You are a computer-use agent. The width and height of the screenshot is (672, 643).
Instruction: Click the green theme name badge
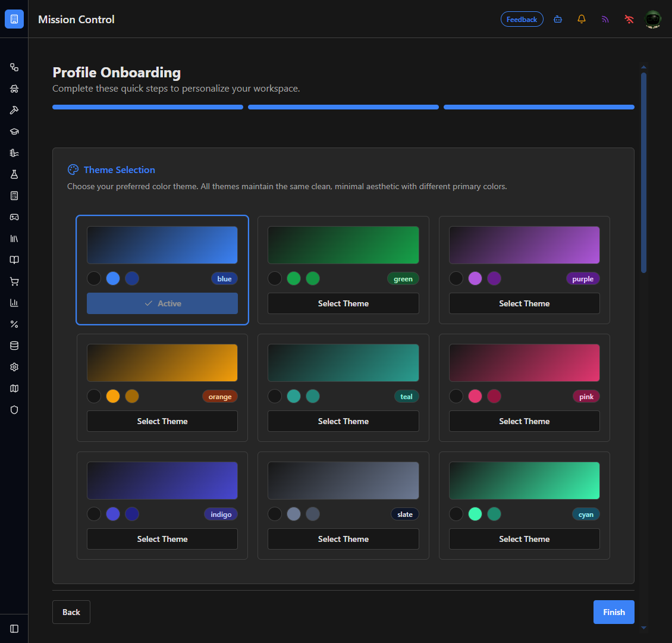403,278
